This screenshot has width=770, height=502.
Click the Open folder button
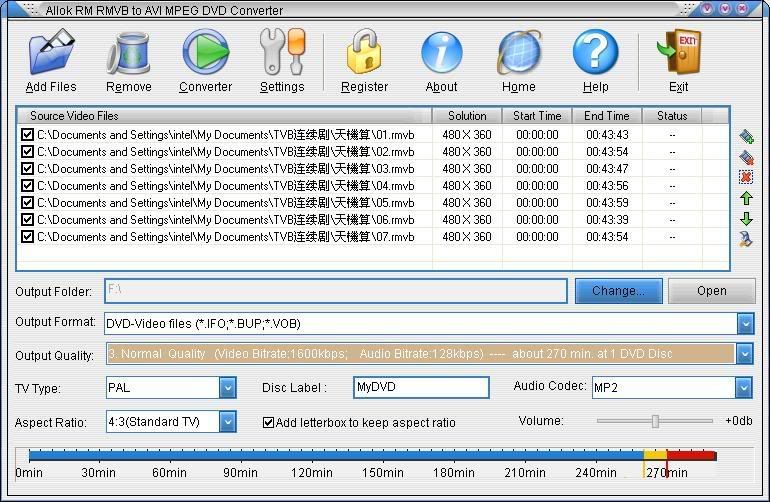pyautogui.click(x=711, y=291)
